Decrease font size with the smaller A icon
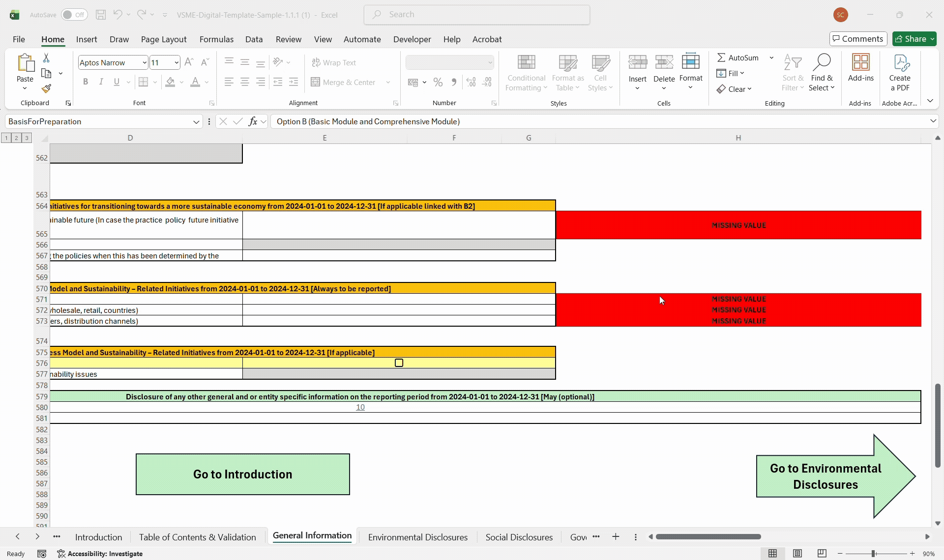 [x=205, y=62]
